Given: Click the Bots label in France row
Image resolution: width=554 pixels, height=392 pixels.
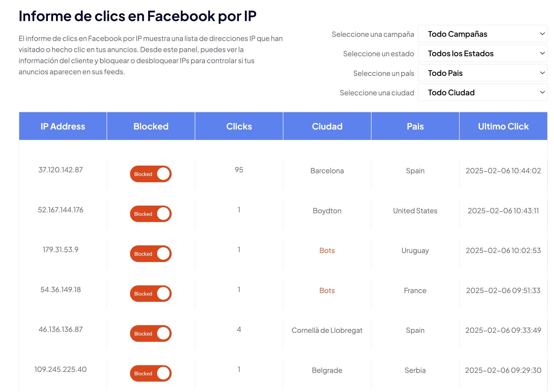Looking at the screenshot, I should [x=327, y=290].
